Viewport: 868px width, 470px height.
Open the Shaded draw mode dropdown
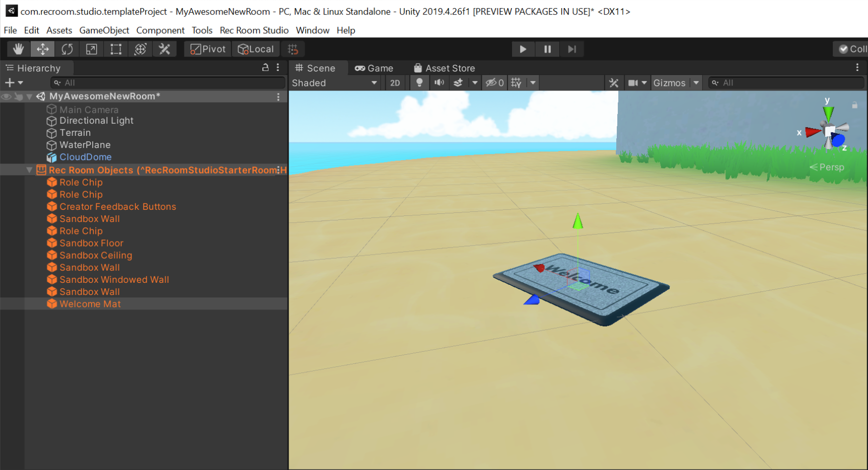pos(334,83)
